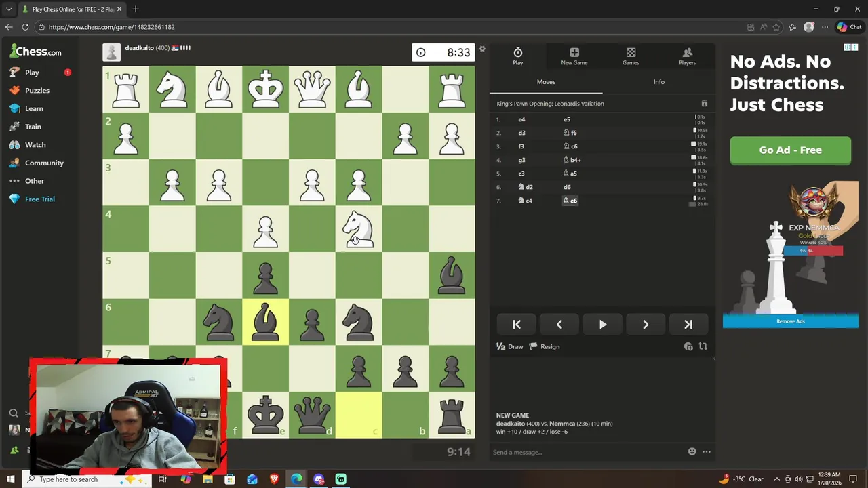Click the message input field
The height and width of the screenshot is (488, 868).
[587, 452]
